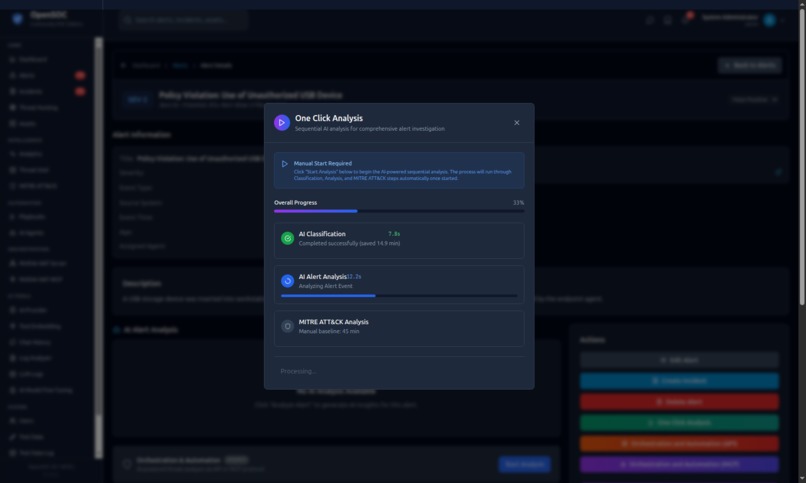Click 'Manual baseline: 45 min' text
Viewport: 806px width, 483px height.
(328, 331)
